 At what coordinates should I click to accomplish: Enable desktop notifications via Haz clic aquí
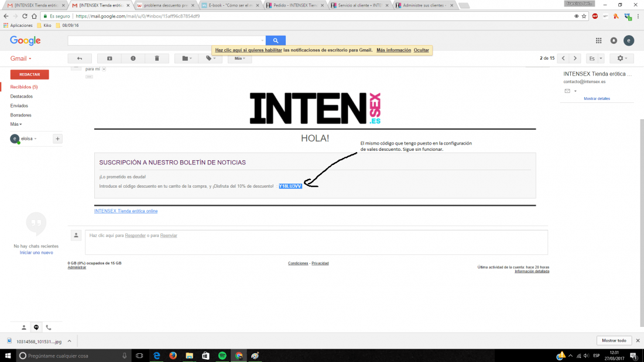[x=248, y=50]
